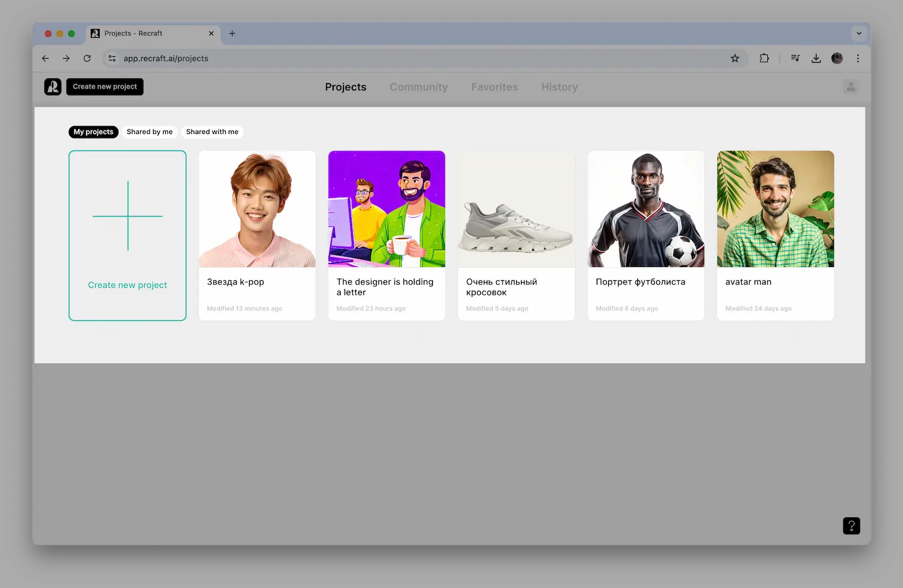903x588 pixels.
Task: Open the sneaker project thumbnail
Action: tap(516, 209)
